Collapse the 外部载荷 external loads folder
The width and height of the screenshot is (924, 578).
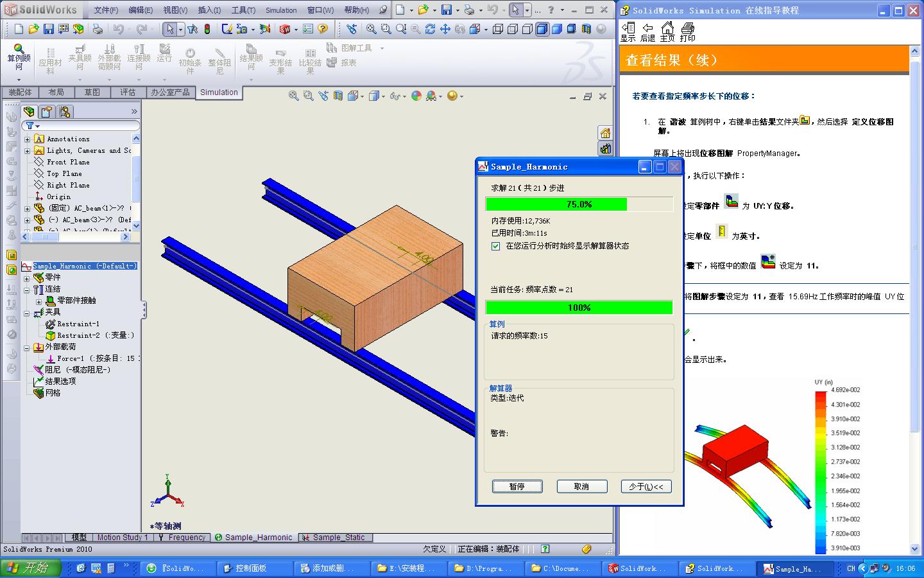[27, 347]
